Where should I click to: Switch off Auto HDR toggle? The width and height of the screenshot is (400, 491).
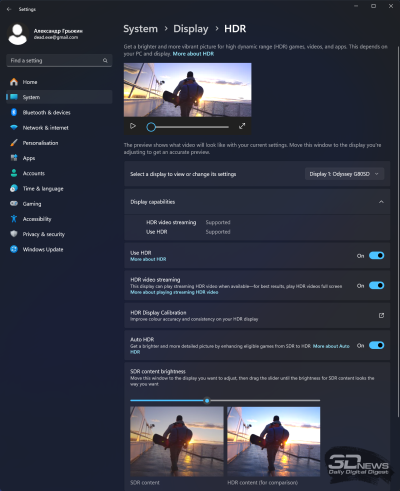coord(377,346)
